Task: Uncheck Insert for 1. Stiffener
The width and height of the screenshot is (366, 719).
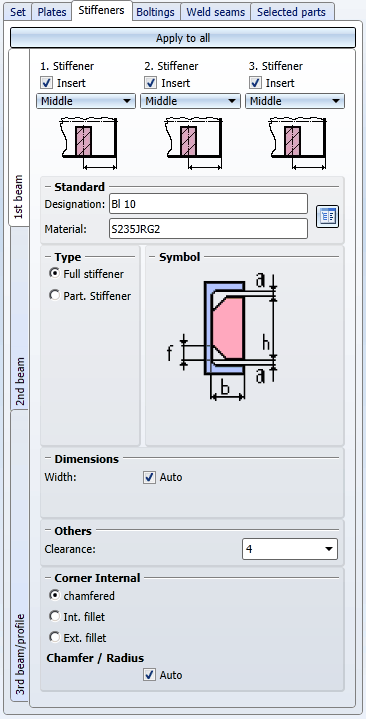Action: pyautogui.click(x=47, y=83)
